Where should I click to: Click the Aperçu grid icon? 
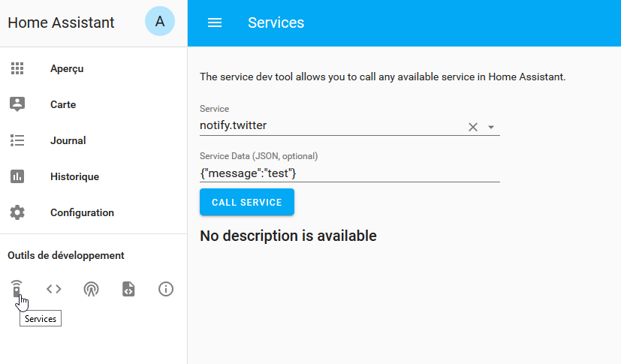(17, 68)
